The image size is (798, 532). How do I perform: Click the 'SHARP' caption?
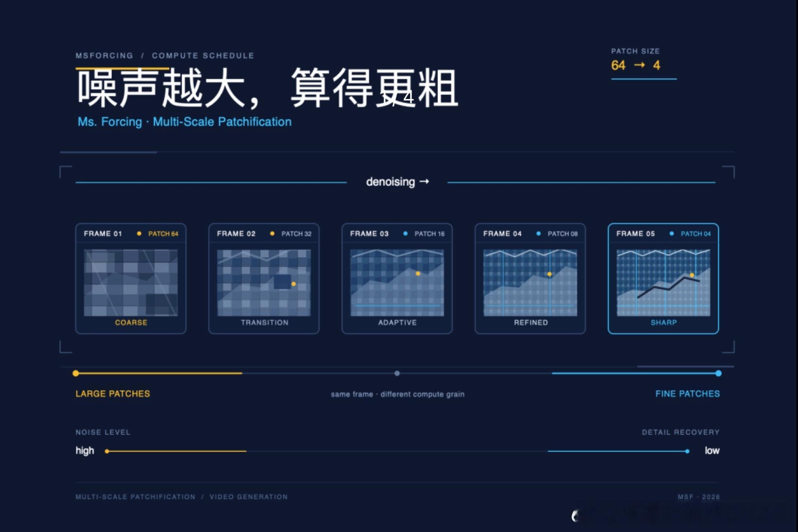point(664,322)
